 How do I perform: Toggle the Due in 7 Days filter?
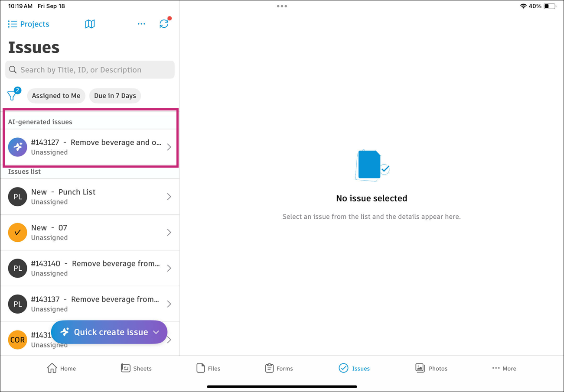[x=115, y=96]
